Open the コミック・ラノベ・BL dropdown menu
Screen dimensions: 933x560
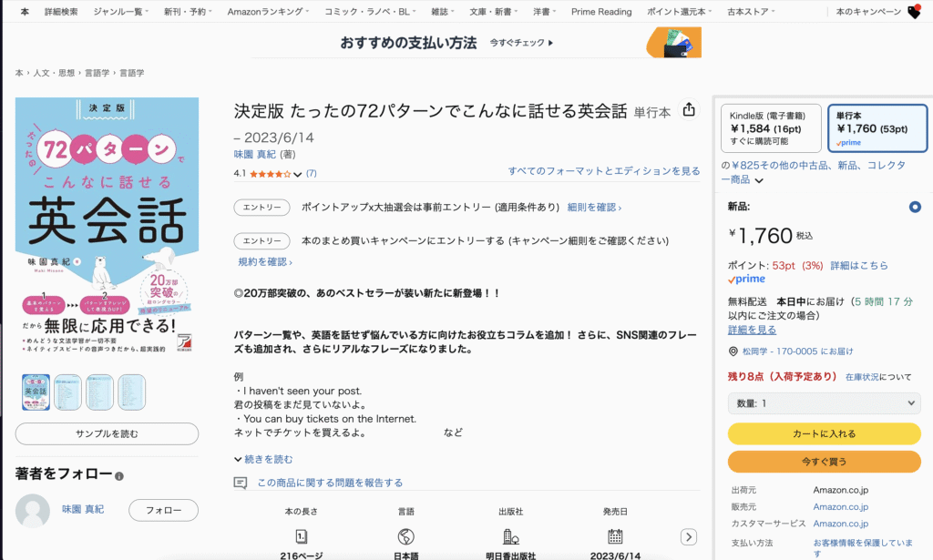370,12
